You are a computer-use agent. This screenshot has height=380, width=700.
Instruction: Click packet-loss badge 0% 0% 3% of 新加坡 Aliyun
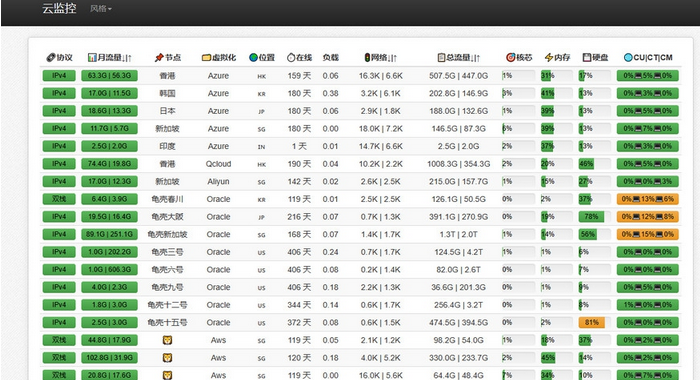[x=648, y=181]
